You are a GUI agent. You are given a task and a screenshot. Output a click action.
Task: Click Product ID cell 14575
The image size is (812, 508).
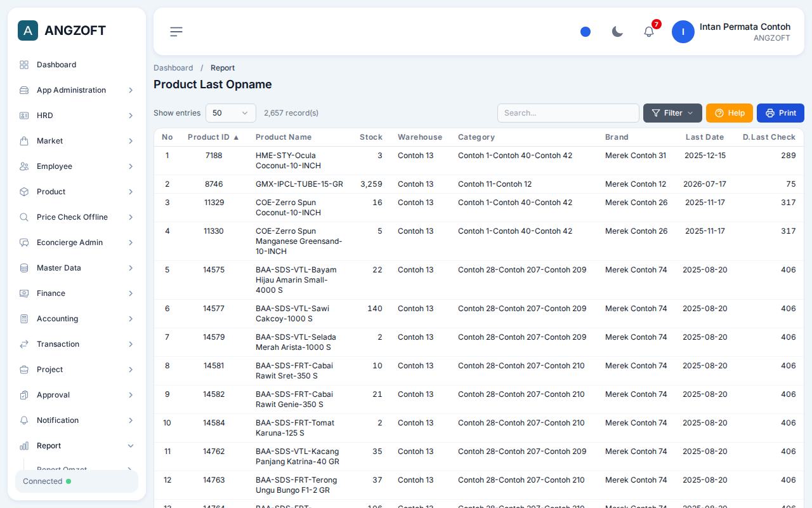214,270
